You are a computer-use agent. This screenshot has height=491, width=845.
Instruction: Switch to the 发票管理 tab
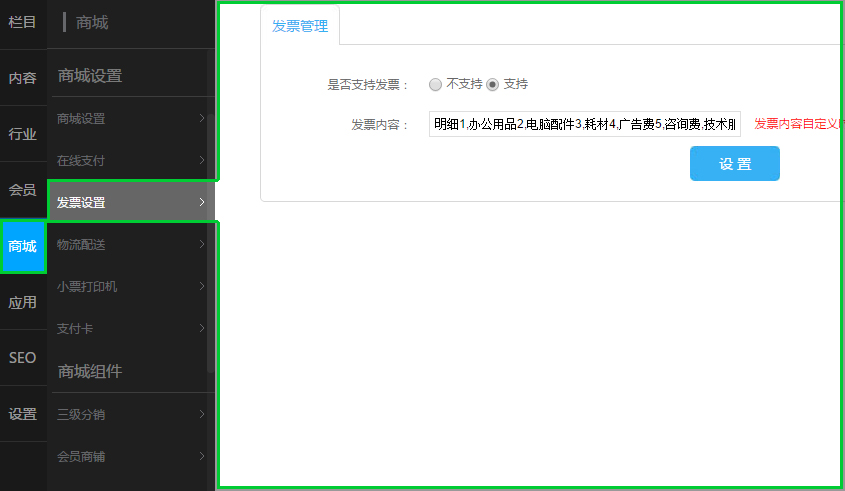[300, 26]
